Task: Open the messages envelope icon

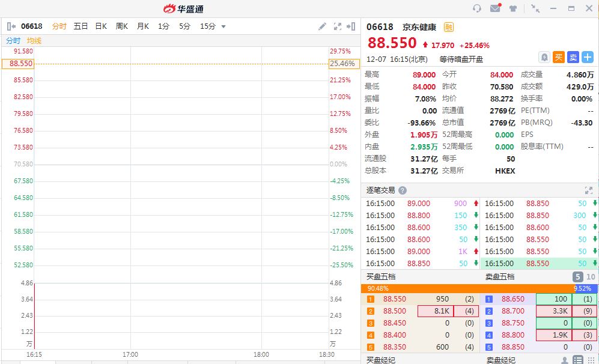Action: pyautogui.click(x=495, y=8)
